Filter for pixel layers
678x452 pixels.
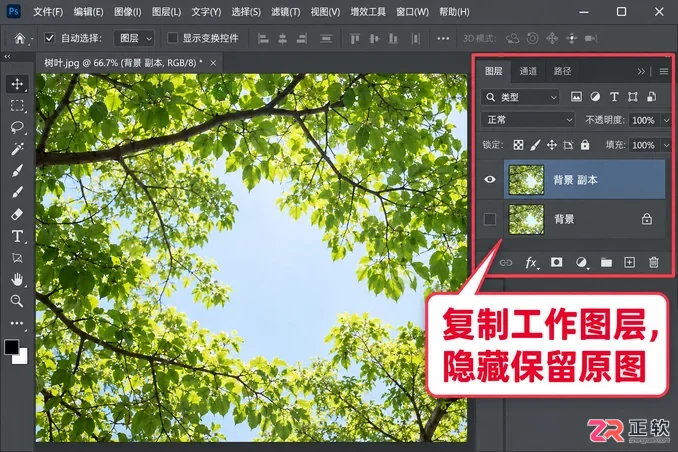576,97
